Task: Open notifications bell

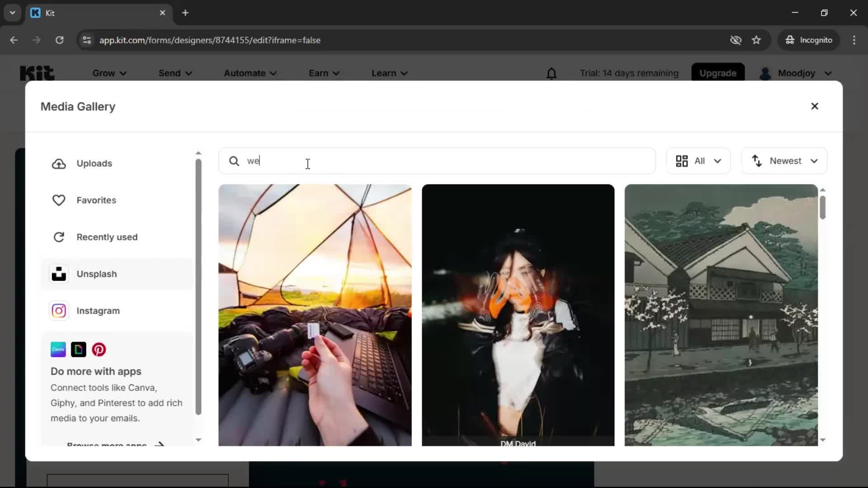Action: click(x=552, y=73)
